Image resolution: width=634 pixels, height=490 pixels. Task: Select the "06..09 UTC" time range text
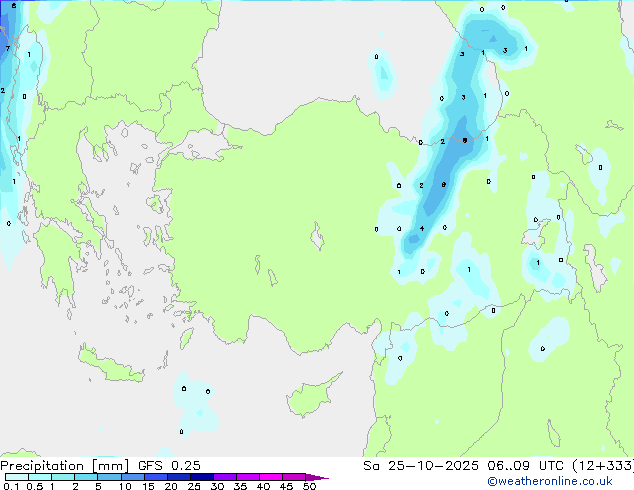526,466
